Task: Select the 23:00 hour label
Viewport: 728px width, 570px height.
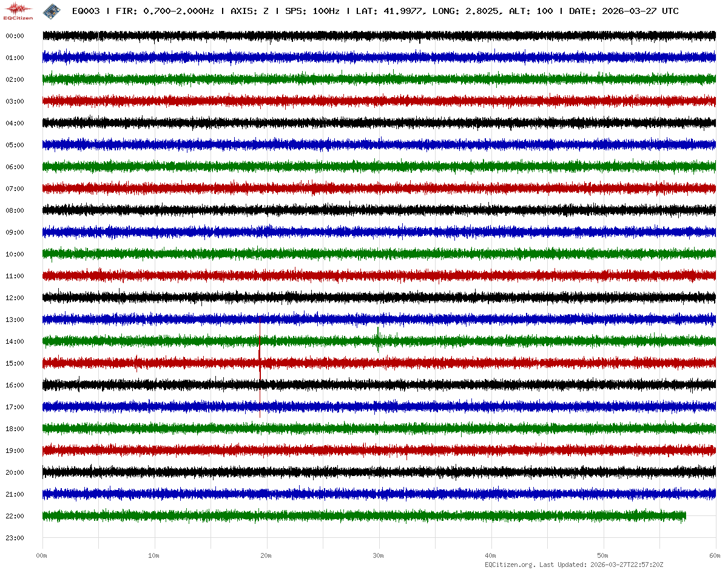Action: pos(15,538)
